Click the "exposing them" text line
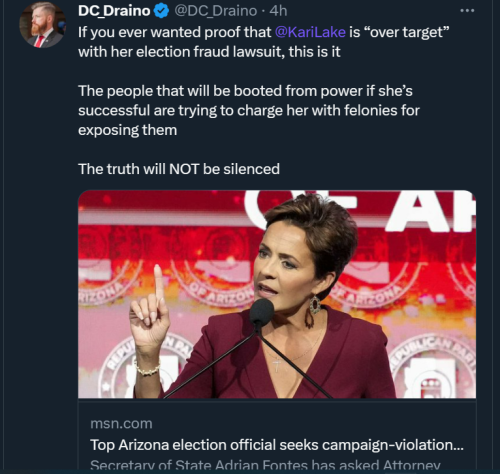 [x=127, y=130]
